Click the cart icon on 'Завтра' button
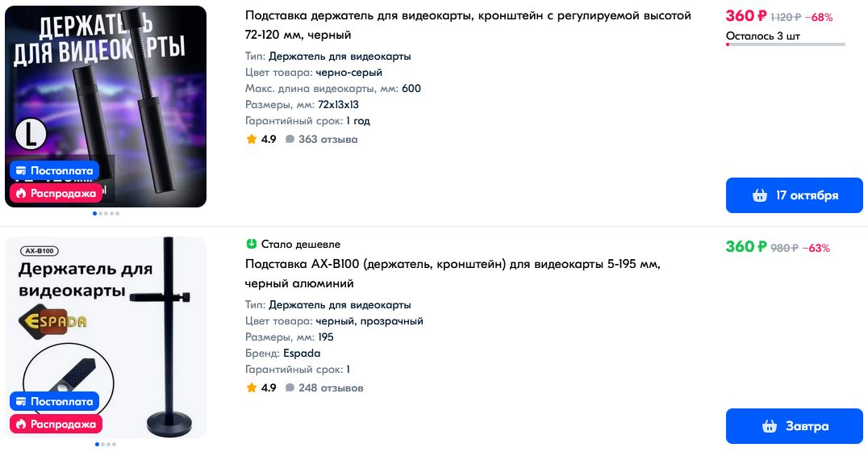This screenshot has width=868, height=452. pyautogui.click(x=770, y=426)
